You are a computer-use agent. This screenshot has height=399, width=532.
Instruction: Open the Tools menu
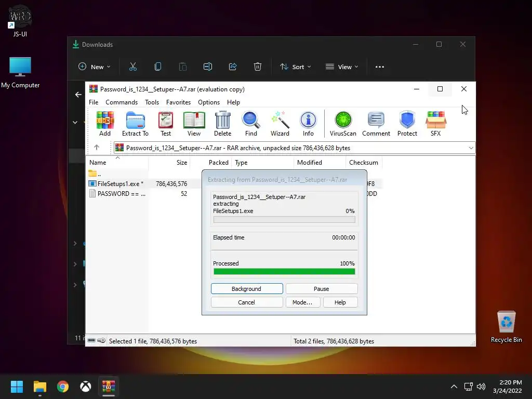point(152,102)
